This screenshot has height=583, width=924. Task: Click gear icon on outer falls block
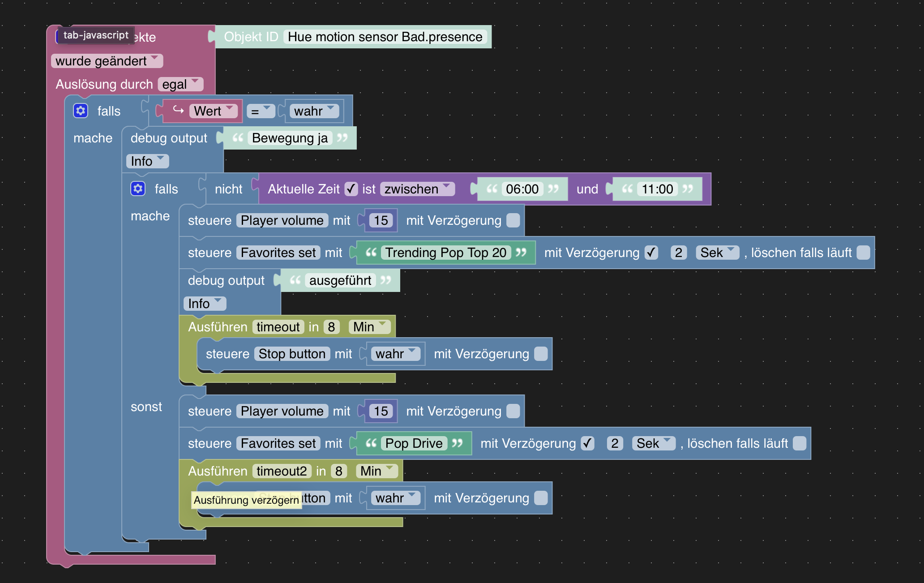click(81, 111)
